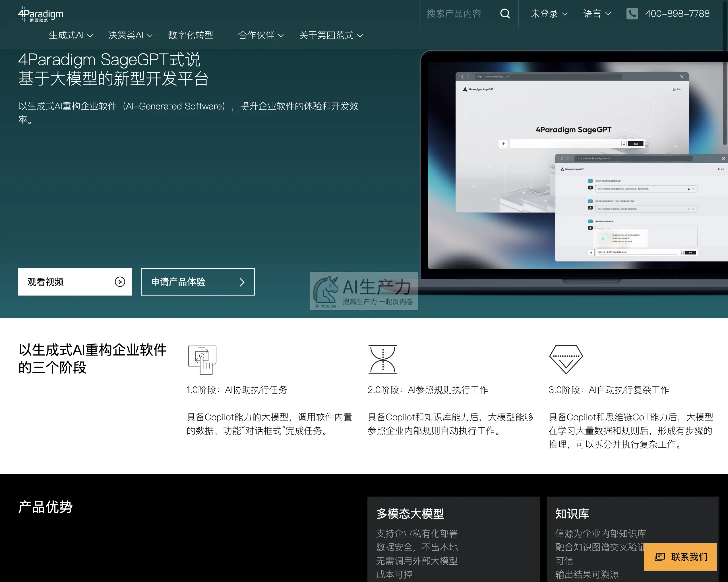The width and height of the screenshot is (728, 582).
Task: Click the heading 3.0阶段：AI自动执行复杂工作
Action: click(x=609, y=390)
